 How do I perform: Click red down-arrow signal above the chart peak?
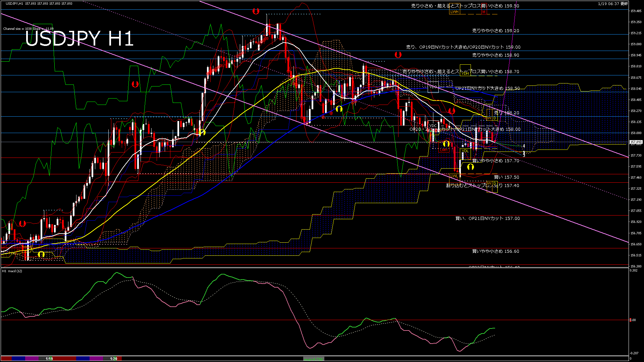click(256, 11)
